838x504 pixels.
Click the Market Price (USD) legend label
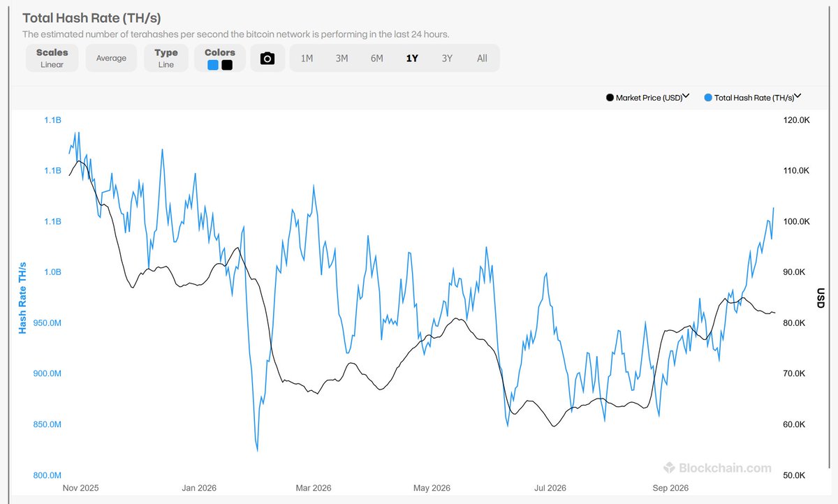pos(649,98)
